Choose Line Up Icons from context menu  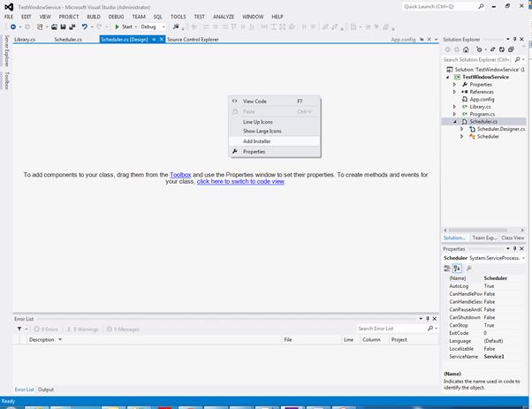pos(274,122)
